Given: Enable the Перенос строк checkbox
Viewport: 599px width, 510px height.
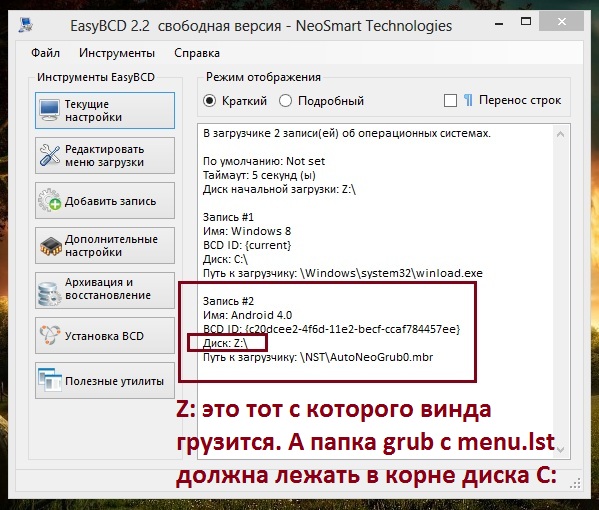Looking at the screenshot, I should click(450, 101).
